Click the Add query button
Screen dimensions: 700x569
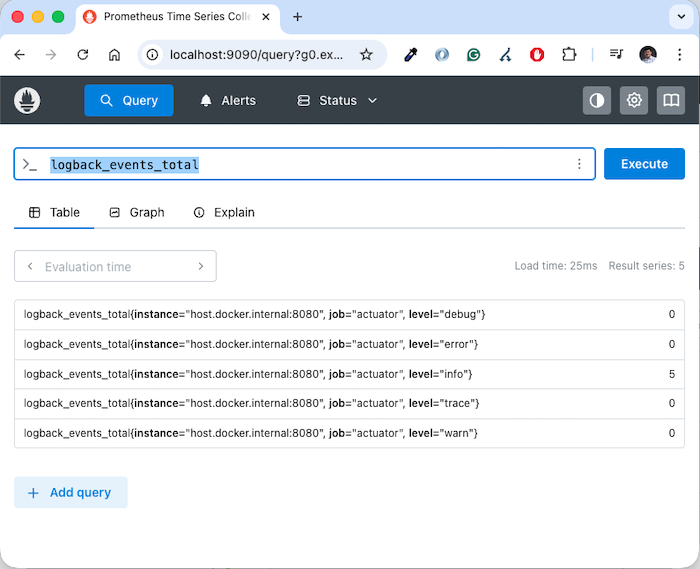tap(70, 493)
